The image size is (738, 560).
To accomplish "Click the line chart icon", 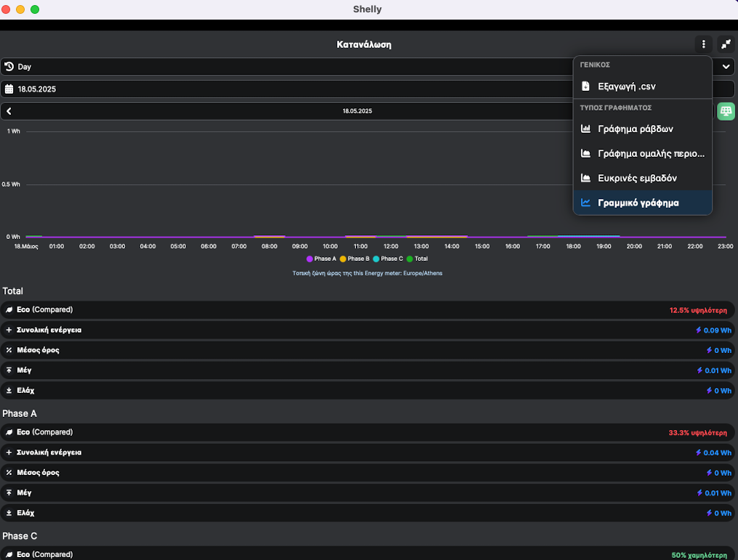I will pyautogui.click(x=585, y=203).
